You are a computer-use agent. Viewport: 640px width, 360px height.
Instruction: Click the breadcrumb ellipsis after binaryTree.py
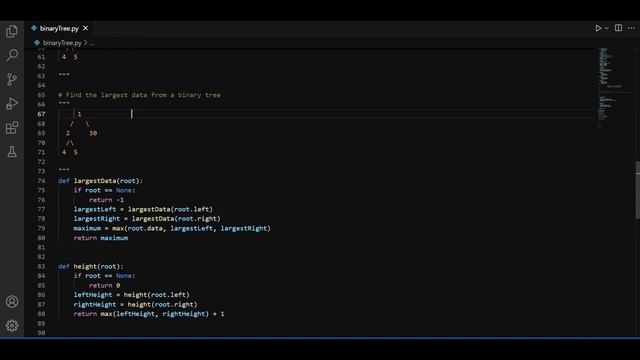click(92, 43)
